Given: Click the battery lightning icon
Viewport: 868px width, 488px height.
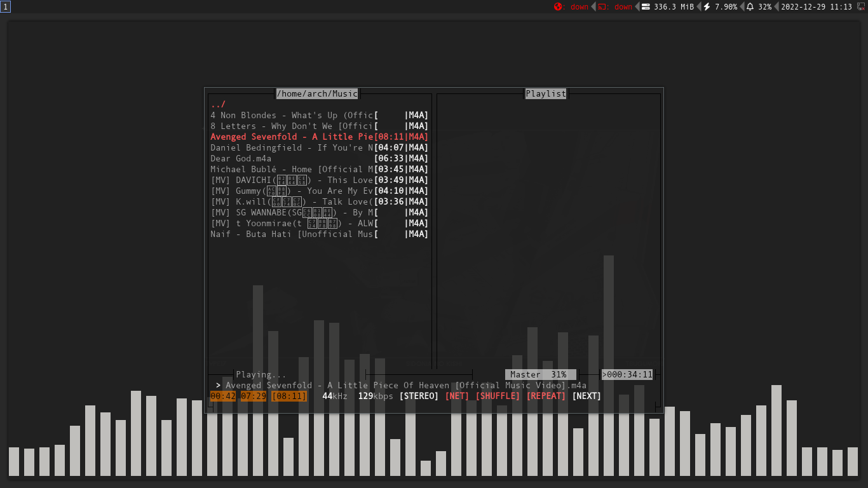Looking at the screenshot, I should (706, 7).
